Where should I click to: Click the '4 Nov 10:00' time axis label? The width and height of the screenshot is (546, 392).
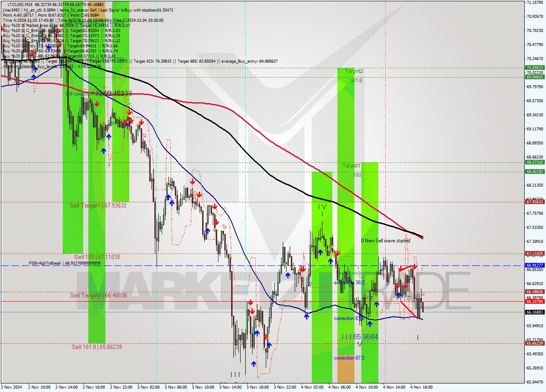[366, 387]
